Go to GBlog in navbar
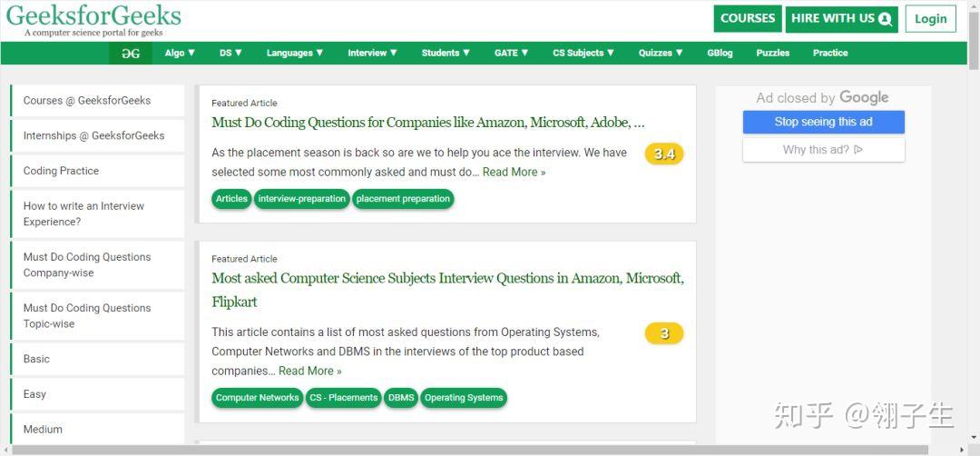 coord(720,54)
